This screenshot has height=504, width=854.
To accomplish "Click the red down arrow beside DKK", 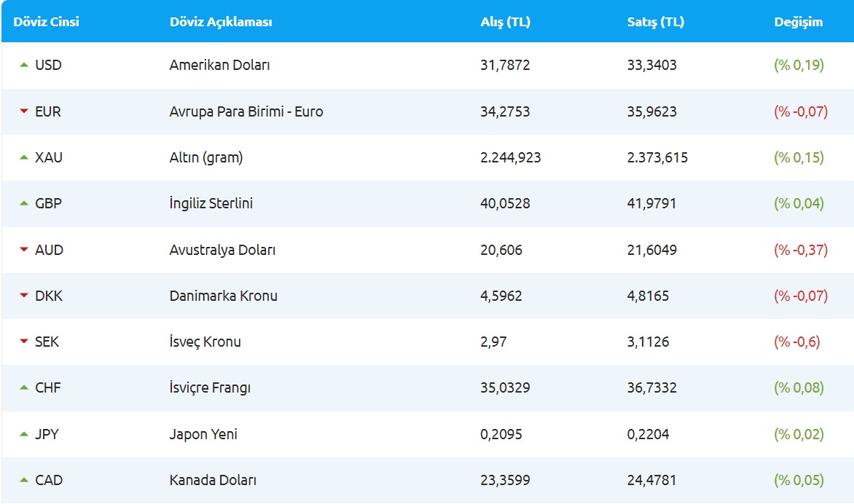I will click(24, 296).
